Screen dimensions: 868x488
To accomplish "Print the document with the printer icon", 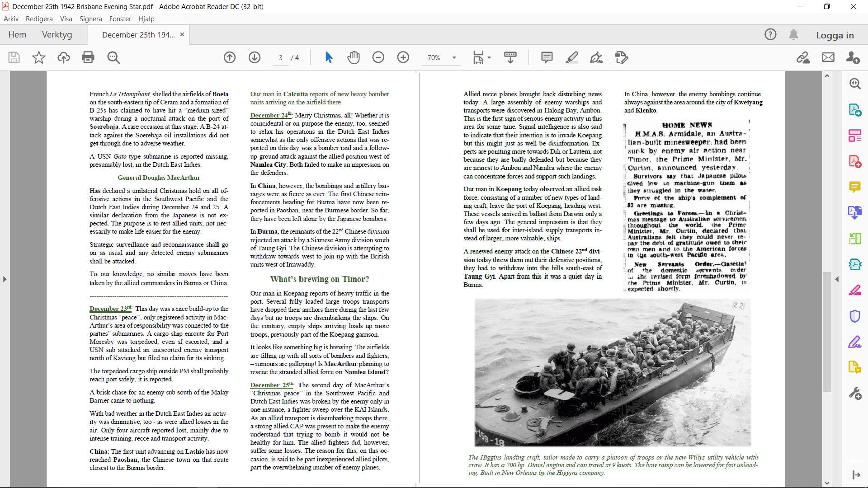I will click(x=88, y=57).
